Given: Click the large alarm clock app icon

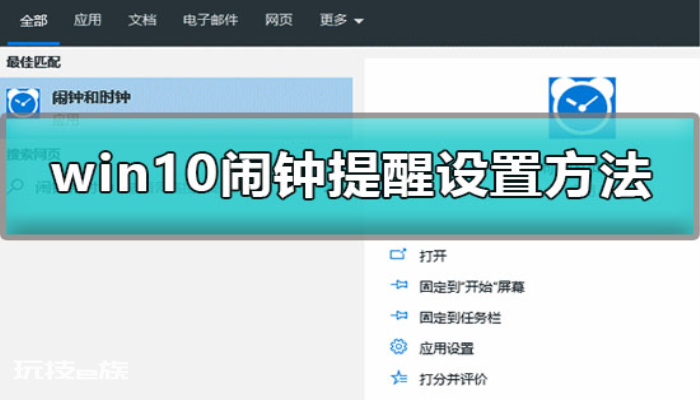Looking at the screenshot, I should (x=582, y=107).
